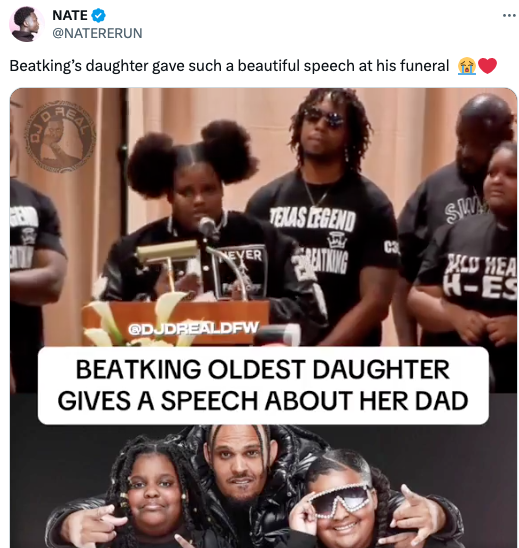Click the rhinestone sunglasses in the family photo
The image size is (519, 548).
click(340, 500)
